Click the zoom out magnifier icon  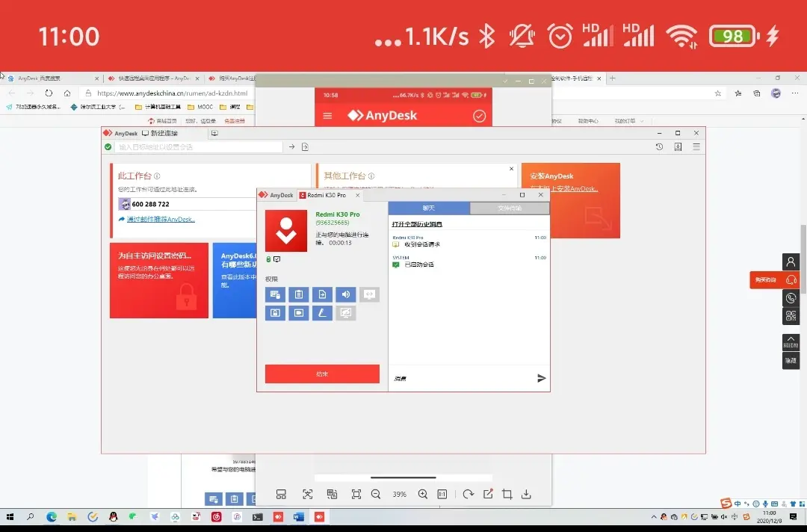pyautogui.click(x=376, y=494)
